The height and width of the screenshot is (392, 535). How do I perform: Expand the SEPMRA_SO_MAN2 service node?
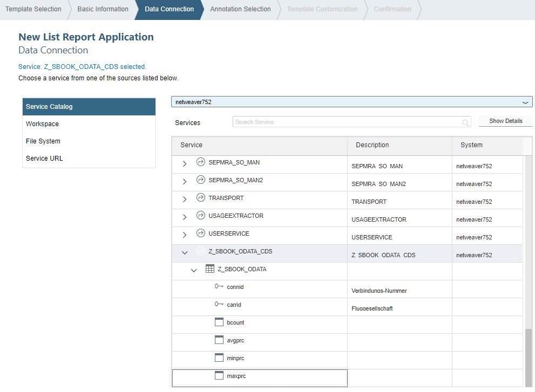(x=185, y=181)
